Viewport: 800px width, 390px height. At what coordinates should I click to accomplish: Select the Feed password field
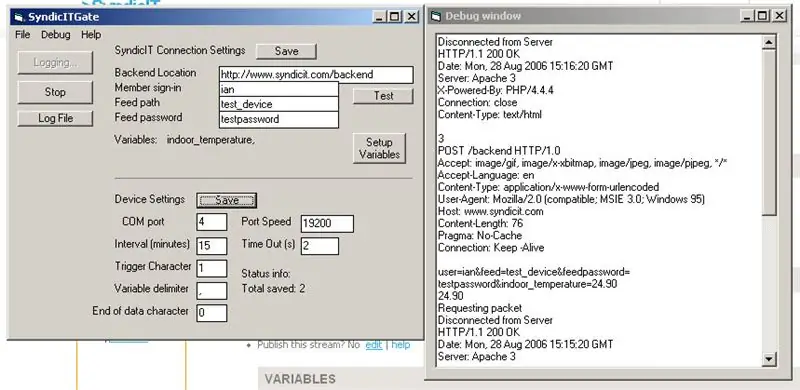[279, 119]
